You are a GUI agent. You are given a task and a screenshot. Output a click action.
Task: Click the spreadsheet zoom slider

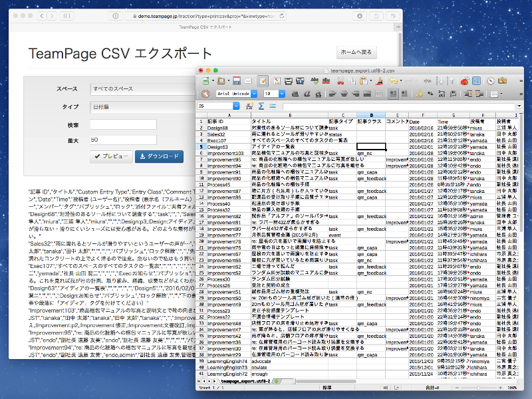tap(478, 388)
